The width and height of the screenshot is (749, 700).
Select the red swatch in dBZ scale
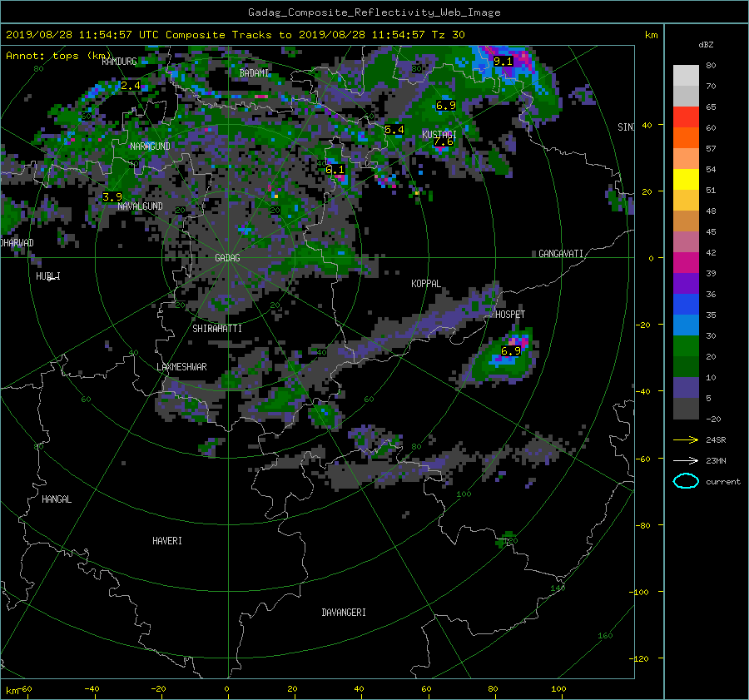(686, 117)
